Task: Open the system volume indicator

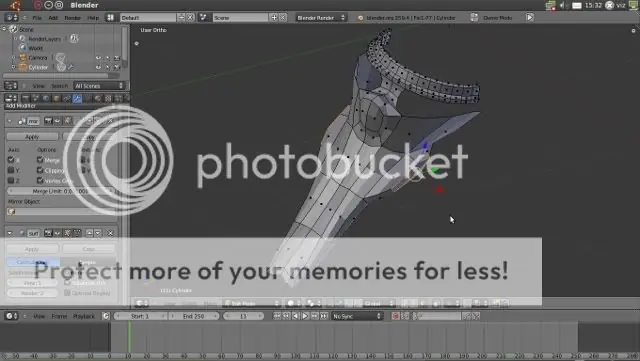Action: [563, 5]
